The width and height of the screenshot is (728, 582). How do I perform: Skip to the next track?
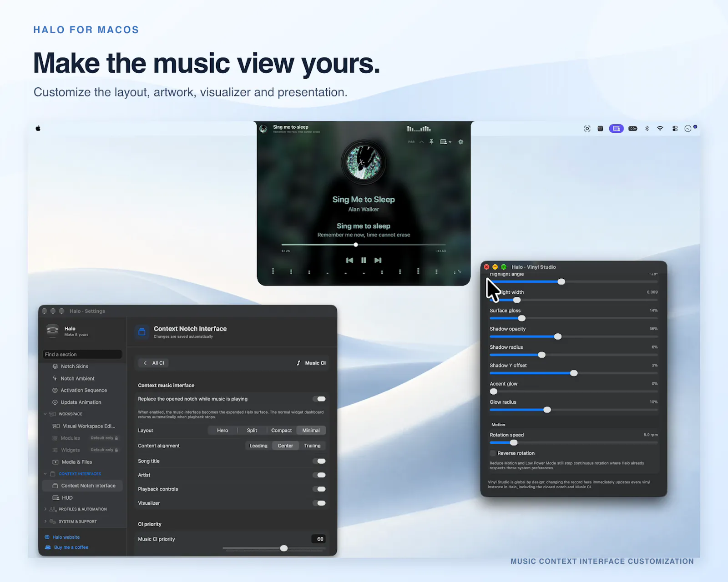[378, 260]
